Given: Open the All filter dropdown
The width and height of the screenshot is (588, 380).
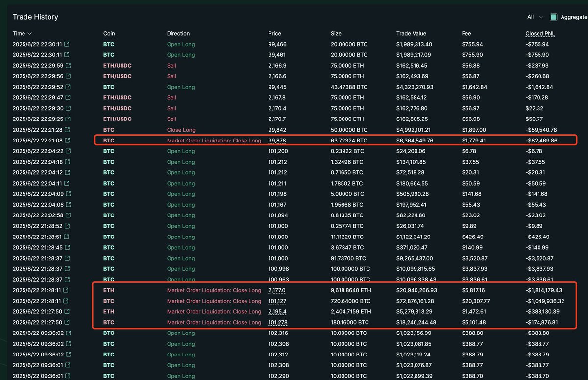Looking at the screenshot, I should coord(535,17).
